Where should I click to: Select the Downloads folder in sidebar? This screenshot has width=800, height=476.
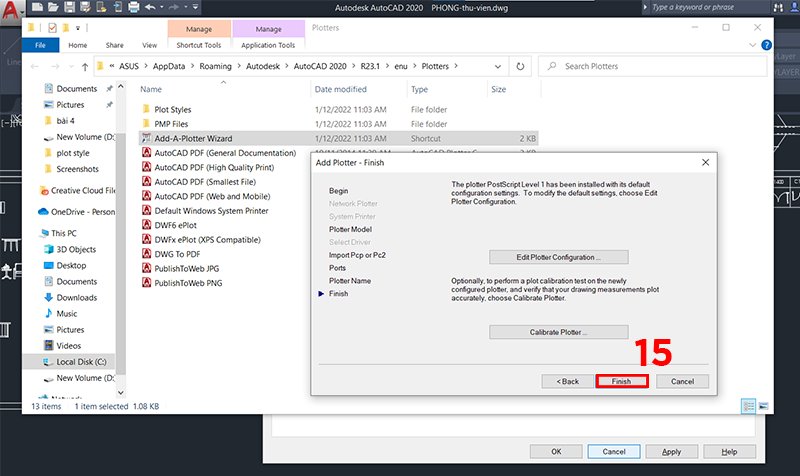(x=76, y=297)
